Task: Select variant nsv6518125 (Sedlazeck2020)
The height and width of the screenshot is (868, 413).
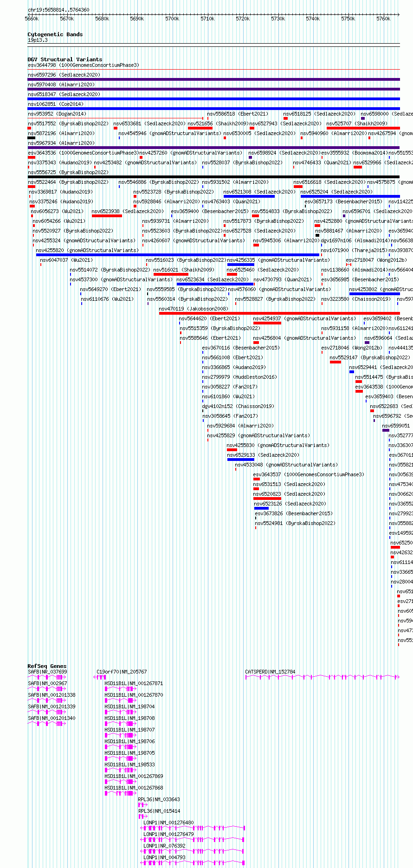Action: 319,114
